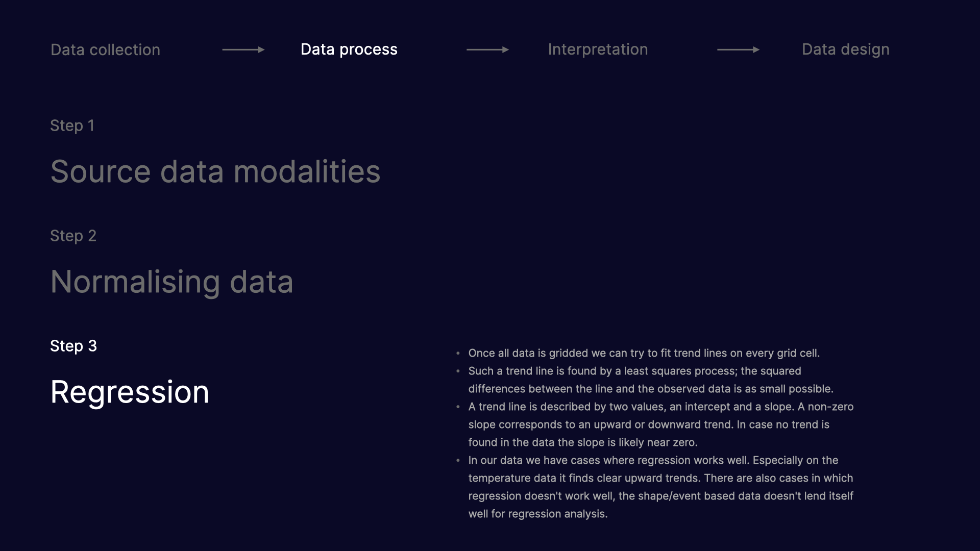This screenshot has width=980, height=551.
Task: Click bullet about gridded data trend lines
Action: click(644, 353)
